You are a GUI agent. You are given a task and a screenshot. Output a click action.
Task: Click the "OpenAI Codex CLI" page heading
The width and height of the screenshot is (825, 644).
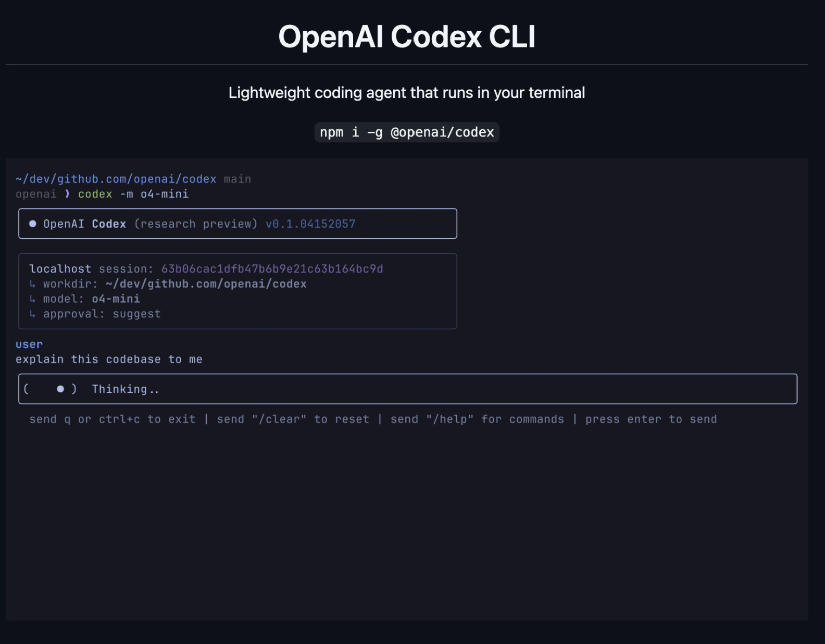point(407,37)
